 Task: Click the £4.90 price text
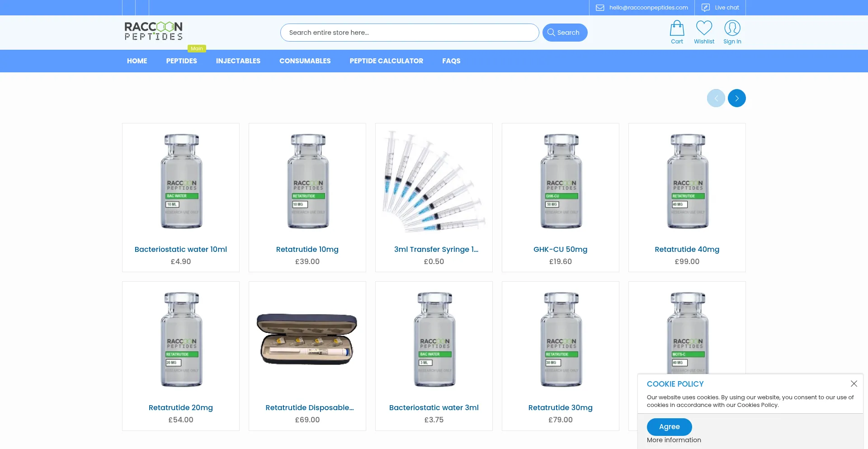point(181,261)
